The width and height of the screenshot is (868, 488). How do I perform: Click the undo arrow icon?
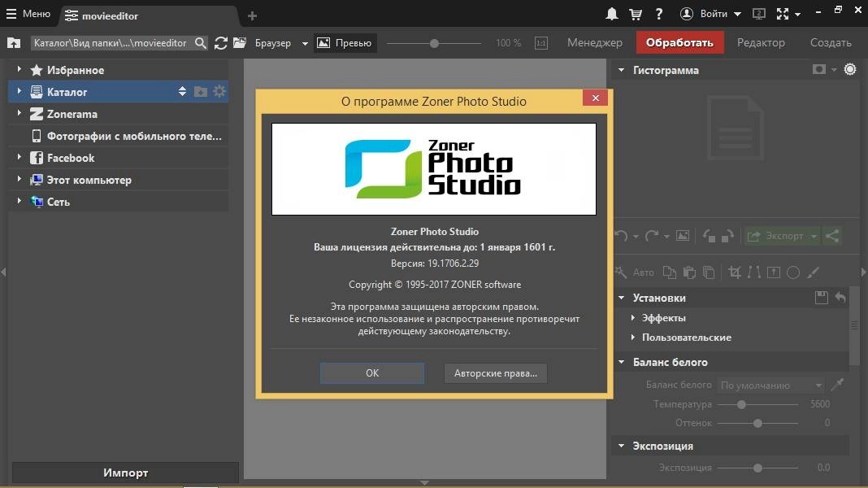tap(621, 236)
